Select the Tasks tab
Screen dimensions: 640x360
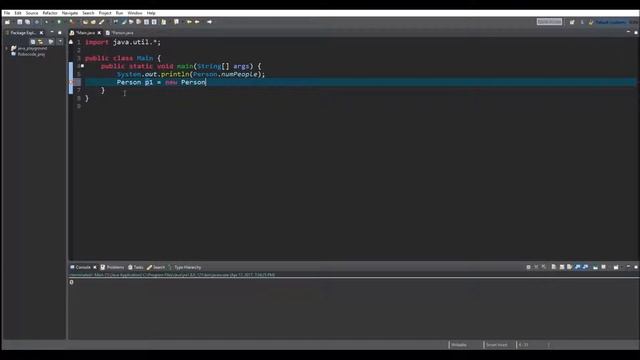(x=136, y=267)
